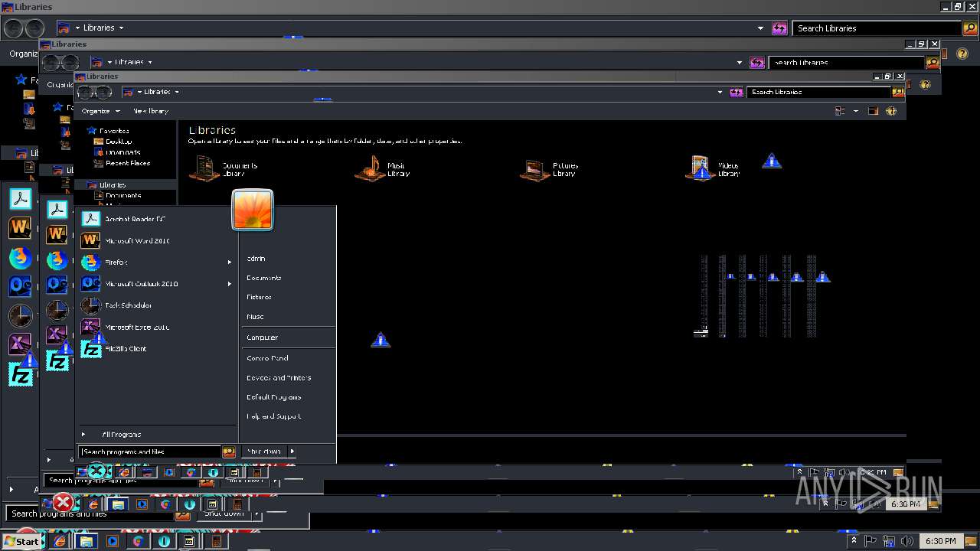The image size is (980, 551).
Task: Toggle preview pane in front Libraries window
Action: 873,111
